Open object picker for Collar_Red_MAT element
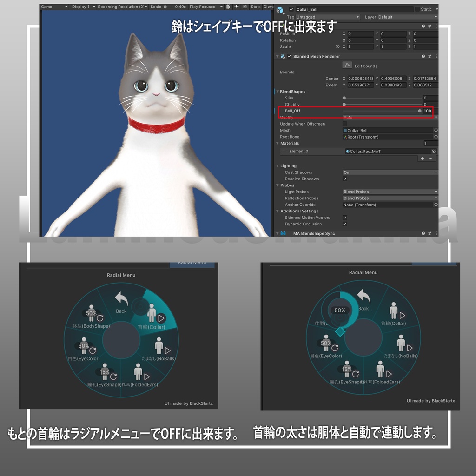The width and height of the screenshot is (476, 476). point(434,151)
